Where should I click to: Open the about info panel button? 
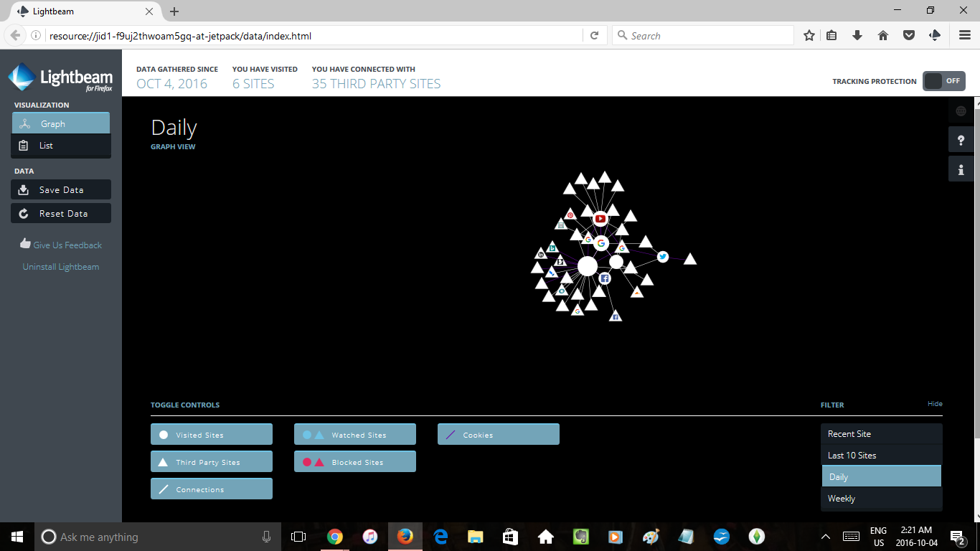tap(961, 169)
